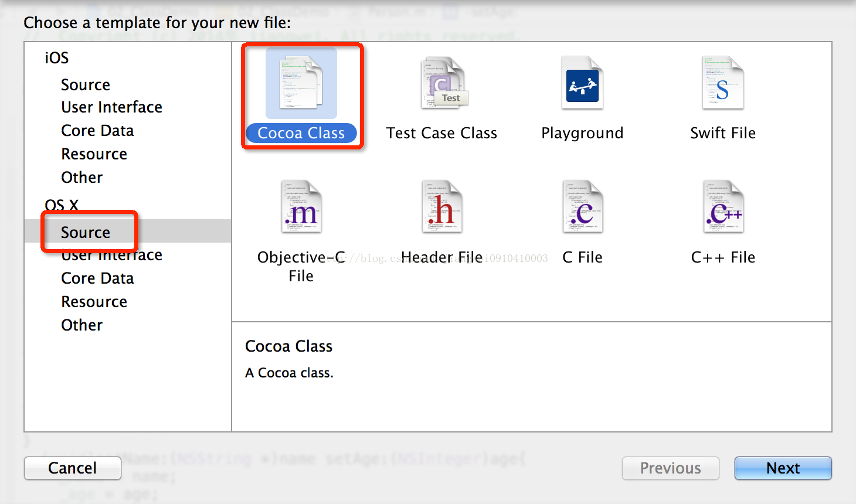Select Core Data under iOS
Viewport: 856px width, 504px height.
(x=97, y=131)
